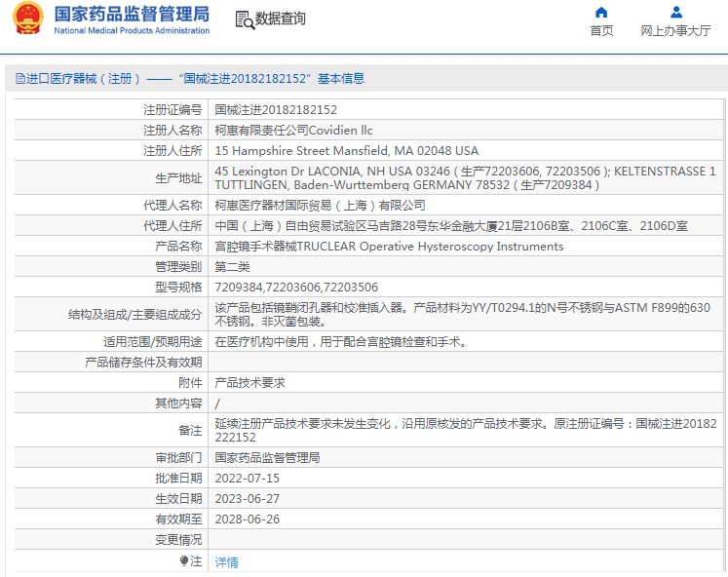Select model numbers 7209384,72203606,72203506

(x=296, y=287)
